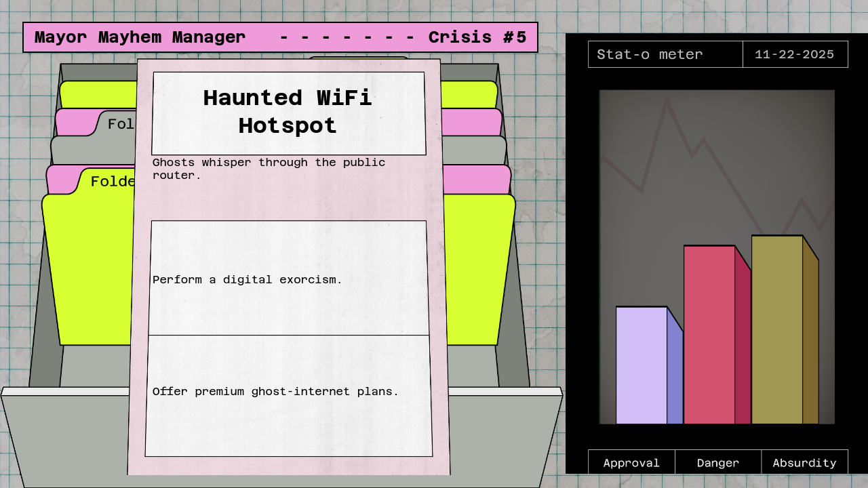
Task: Click the 'Mayor Mayhem Manager' title
Action: point(140,37)
